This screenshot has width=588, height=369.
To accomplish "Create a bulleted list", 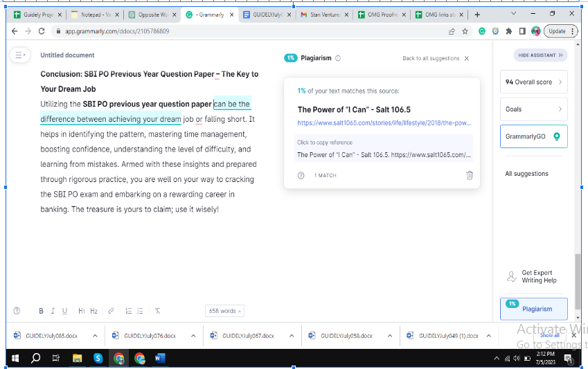I will pyautogui.click(x=141, y=311).
